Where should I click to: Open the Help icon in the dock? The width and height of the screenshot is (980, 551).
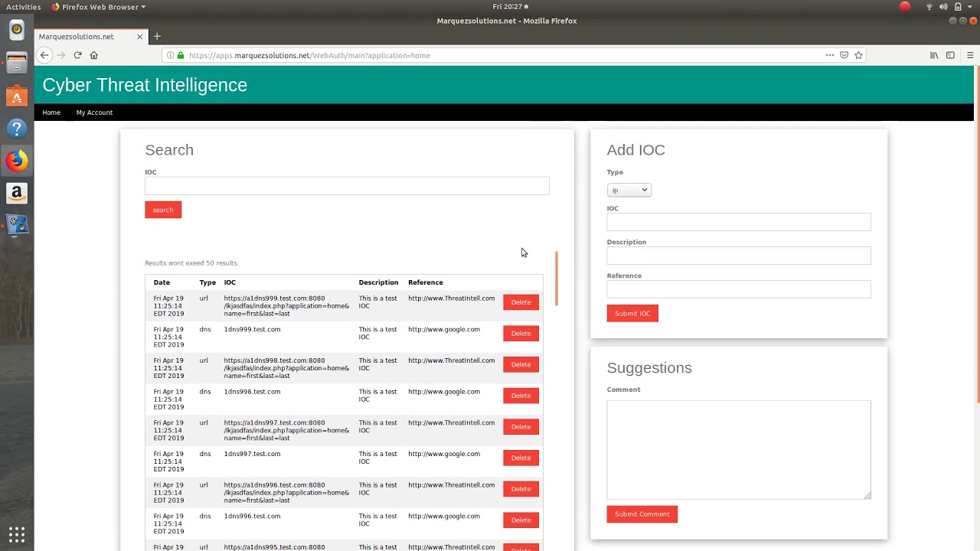(x=17, y=128)
